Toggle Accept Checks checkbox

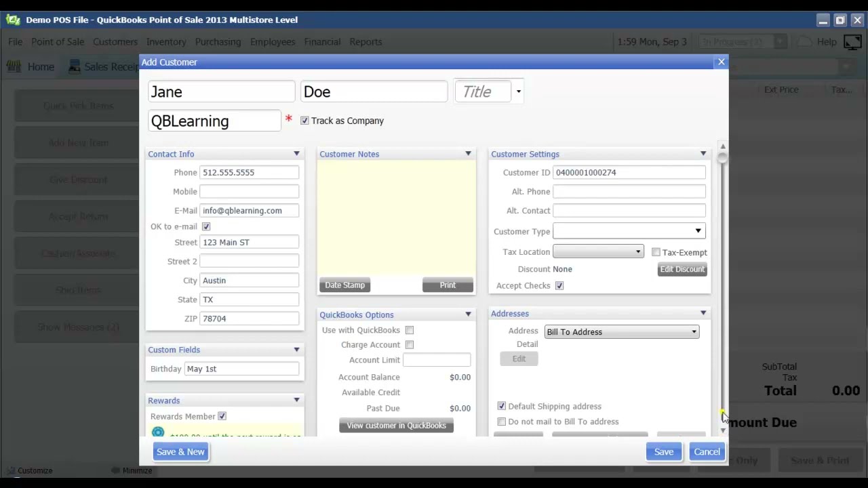[x=559, y=285]
